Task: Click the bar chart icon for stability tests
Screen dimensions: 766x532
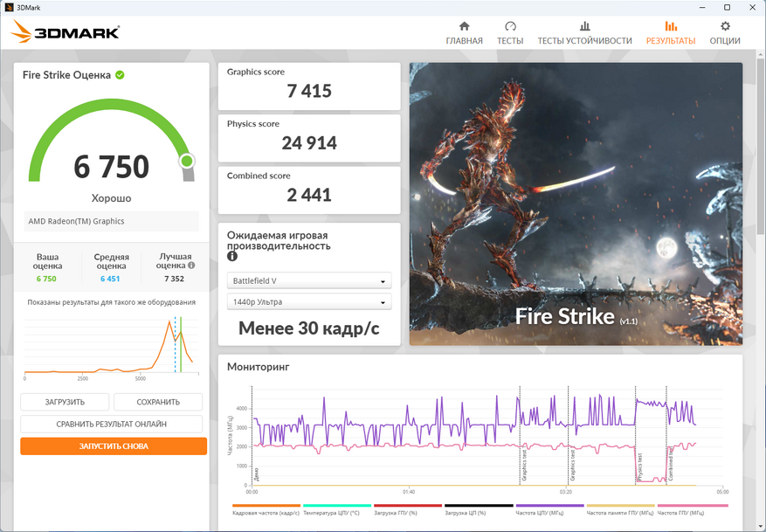Action: tap(584, 26)
